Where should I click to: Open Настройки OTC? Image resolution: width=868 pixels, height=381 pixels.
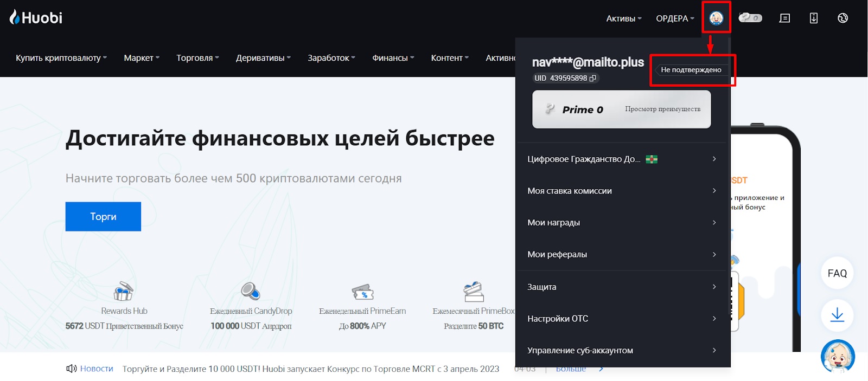622,319
